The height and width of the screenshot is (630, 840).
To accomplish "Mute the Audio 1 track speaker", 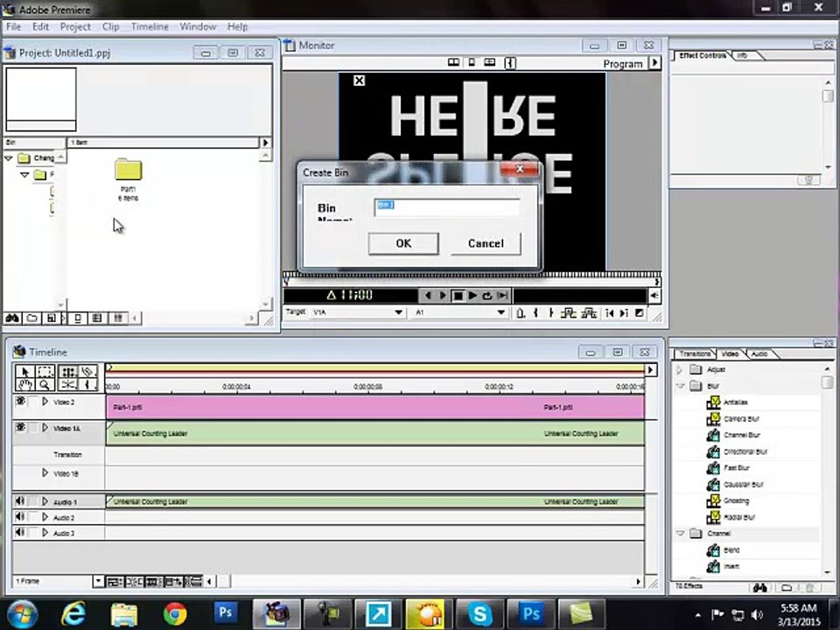I will [20, 500].
